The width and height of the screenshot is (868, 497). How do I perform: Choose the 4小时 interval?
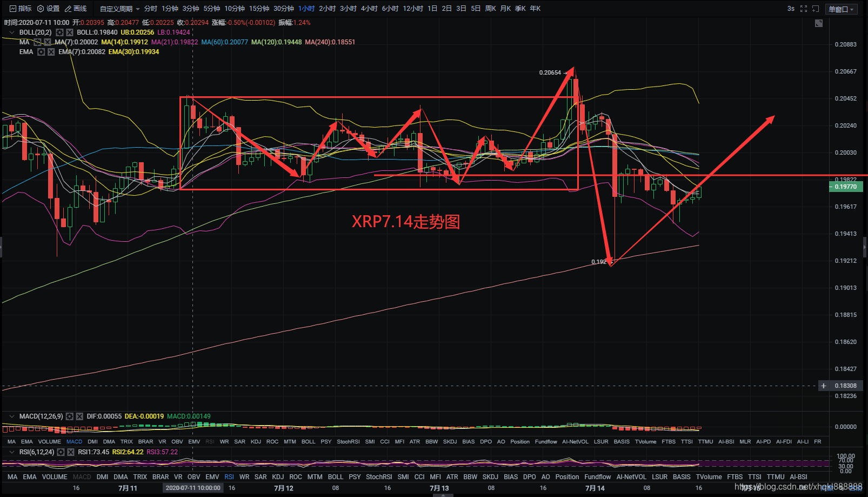369,9
